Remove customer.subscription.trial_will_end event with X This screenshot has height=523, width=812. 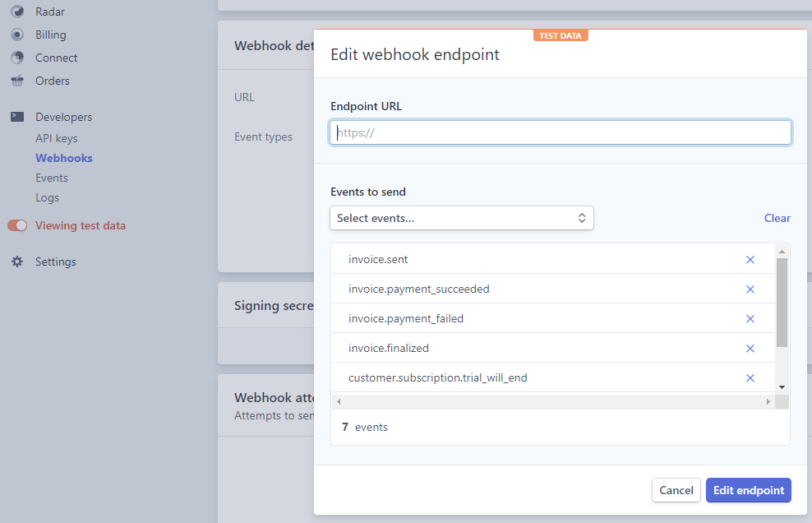pyautogui.click(x=750, y=378)
